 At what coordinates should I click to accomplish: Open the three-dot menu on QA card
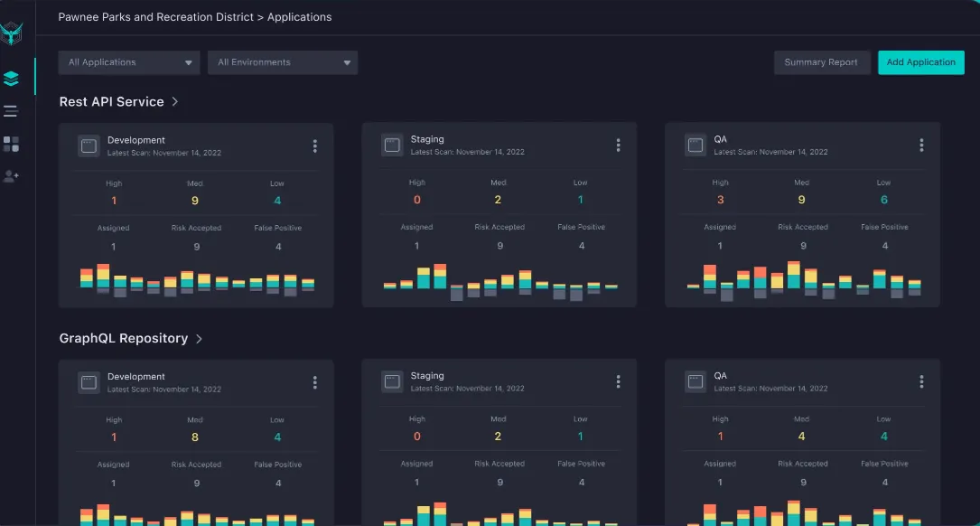pos(921,145)
